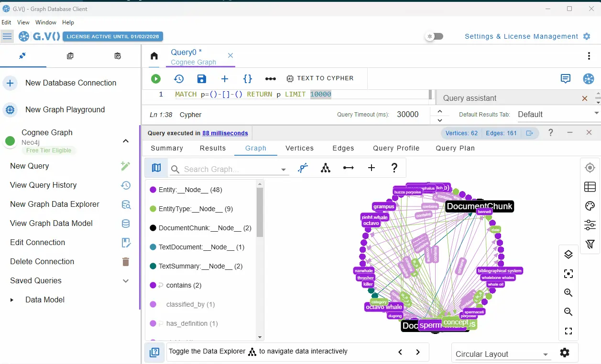This screenshot has width=601, height=364.
Task: Zoom in on the graph
Action: (568, 293)
